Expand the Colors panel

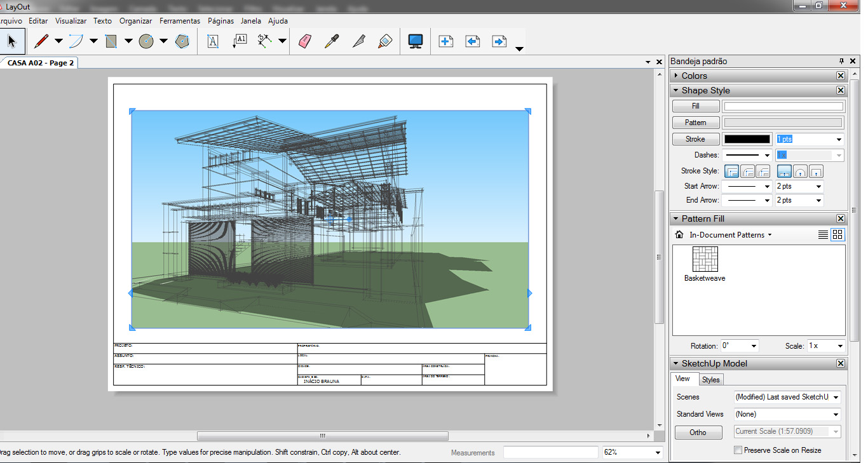coord(694,76)
